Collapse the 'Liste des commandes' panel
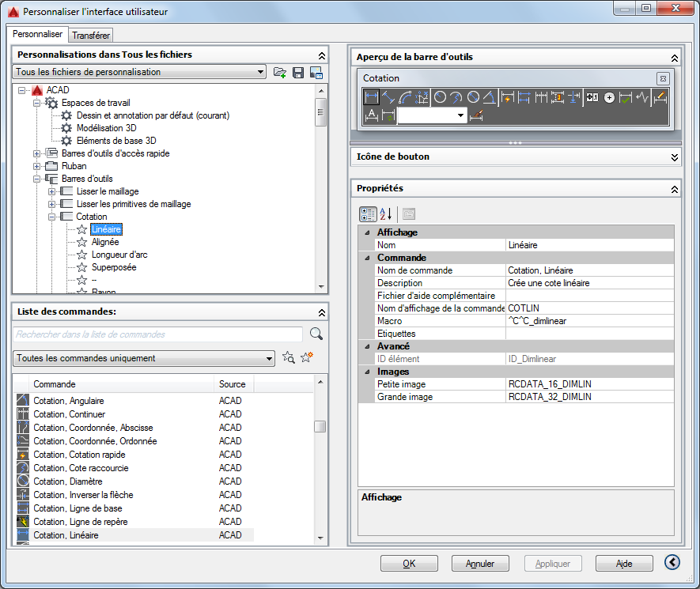Viewport: 700px width, 589px height. pos(321,312)
